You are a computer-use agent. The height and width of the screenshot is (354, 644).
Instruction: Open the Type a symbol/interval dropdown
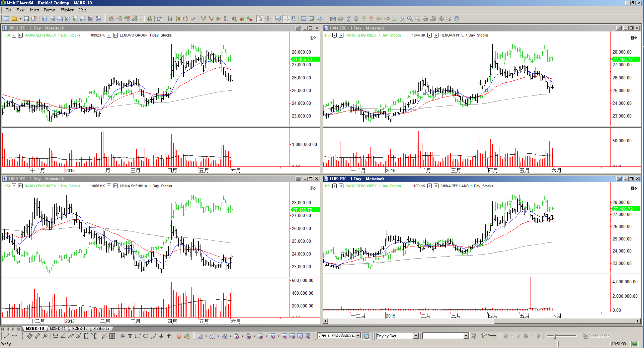point(358,336)
